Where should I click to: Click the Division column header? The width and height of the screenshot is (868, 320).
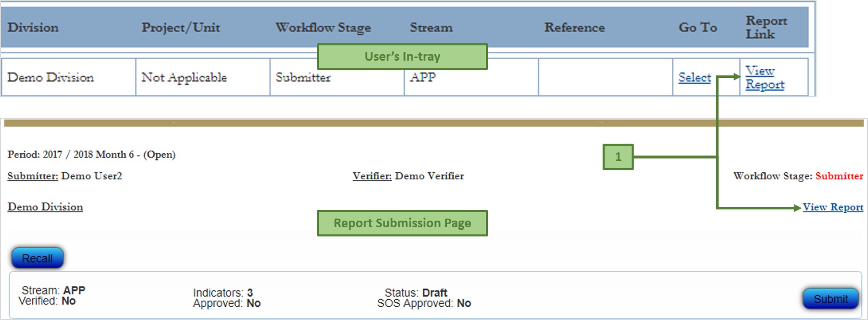(33, 28)
